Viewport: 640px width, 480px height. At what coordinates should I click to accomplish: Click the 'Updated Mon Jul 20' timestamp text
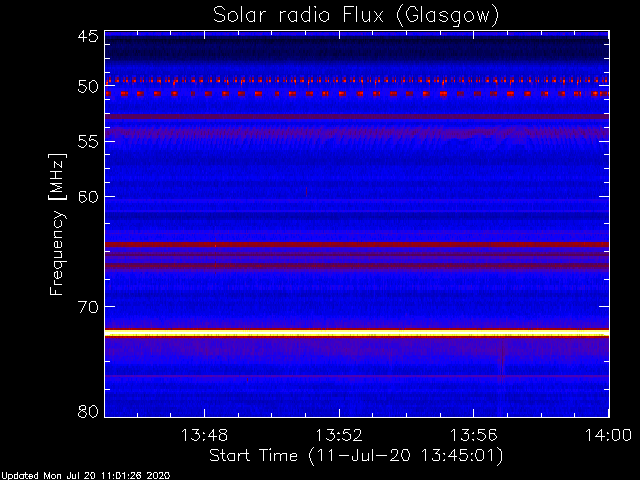85,476
